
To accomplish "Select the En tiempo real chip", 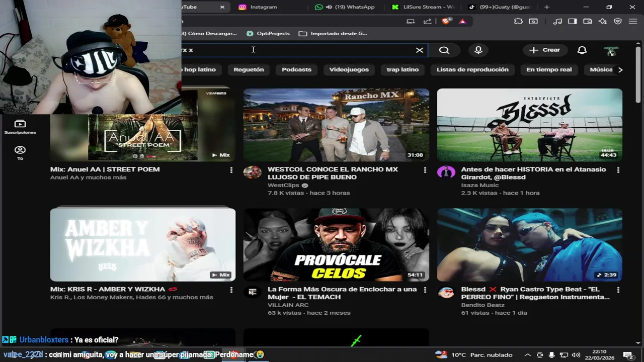I will coord(549,69).
